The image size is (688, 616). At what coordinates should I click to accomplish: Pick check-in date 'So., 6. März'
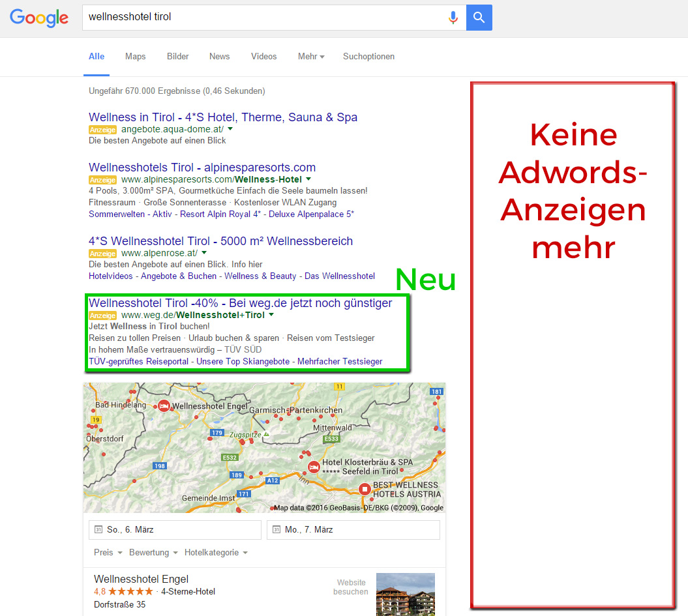pyautogui.click(x=175, y=529)
